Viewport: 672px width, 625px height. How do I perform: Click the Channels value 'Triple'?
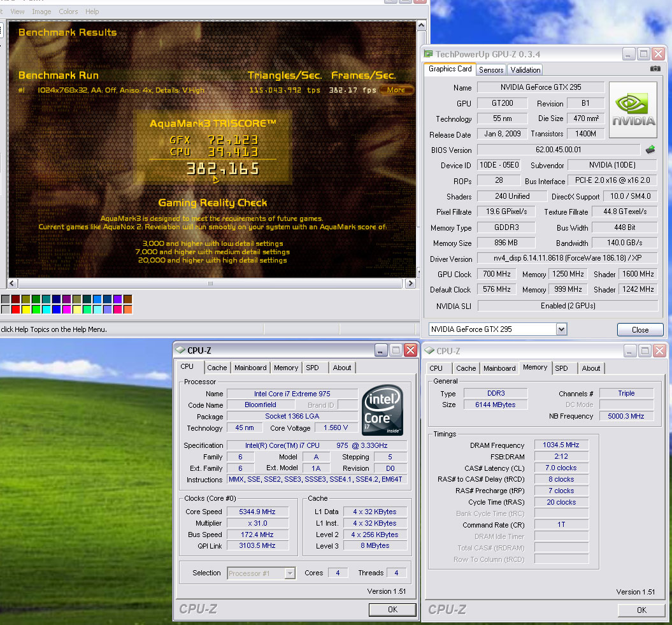626,393
